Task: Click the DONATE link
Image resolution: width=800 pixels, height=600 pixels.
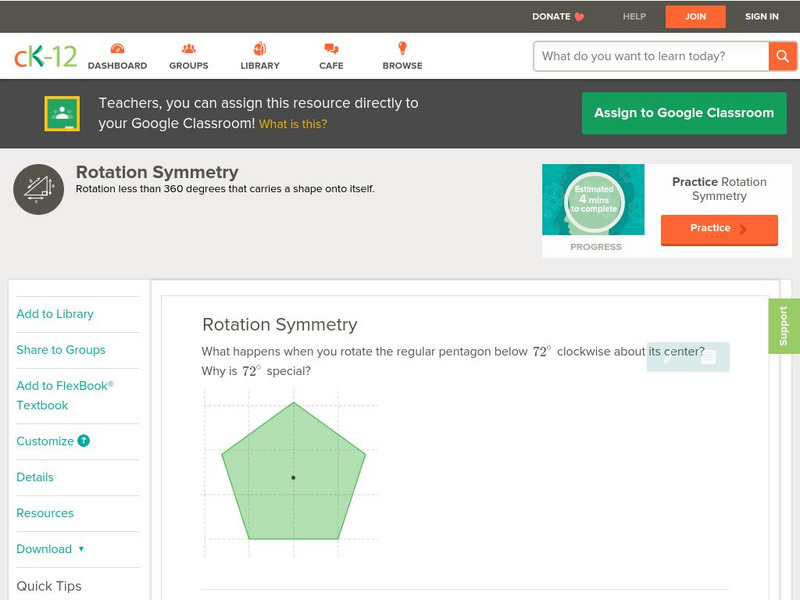Action: tap(551, 16)
